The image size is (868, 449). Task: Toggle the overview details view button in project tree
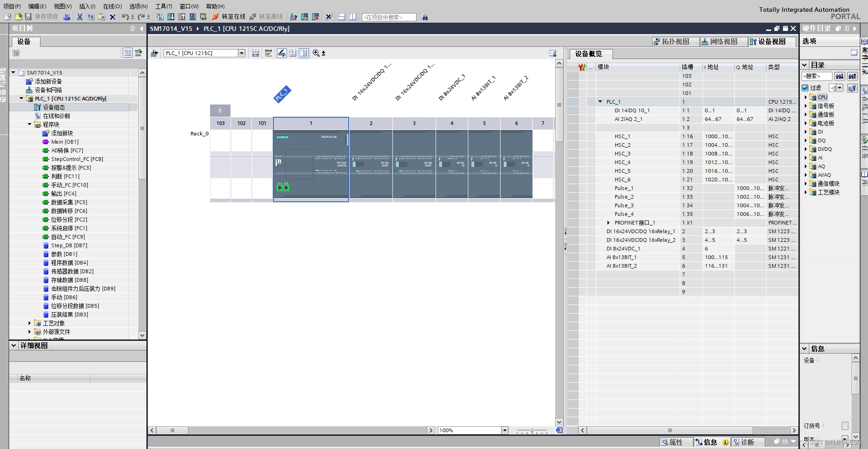pyautogui.click(x=128, y=53)
